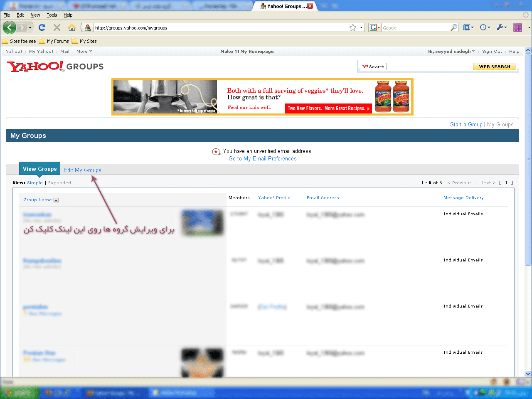Open the Google search engine selector dropdown
The height and width of the screenshot is (399, 532).
(375, 27)
